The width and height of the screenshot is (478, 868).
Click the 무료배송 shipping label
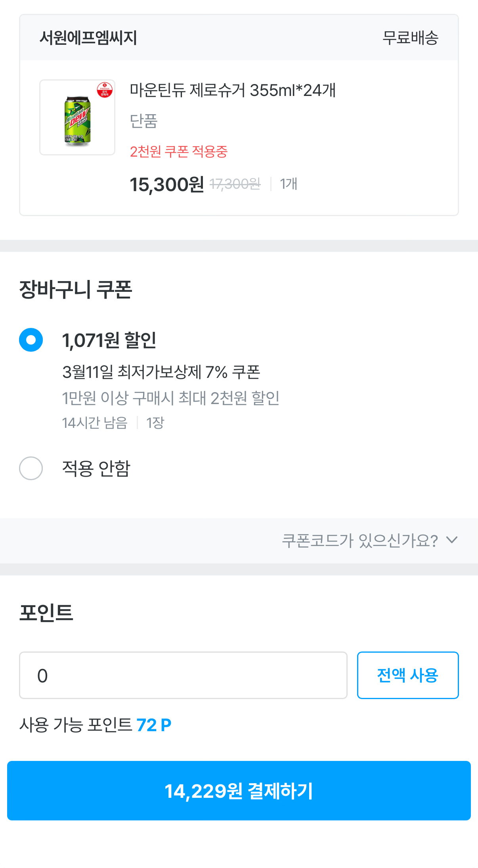(410, 38)
